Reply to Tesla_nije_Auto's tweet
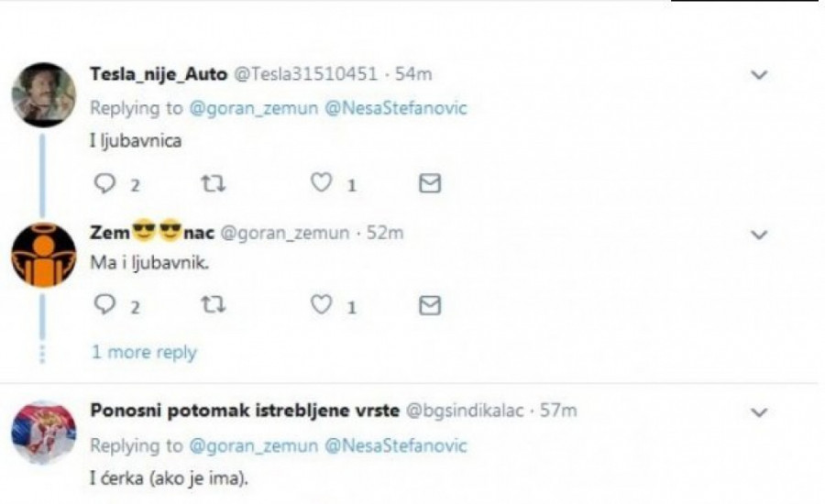This screenshot has width=825, height=504. (x=105, y=184)
